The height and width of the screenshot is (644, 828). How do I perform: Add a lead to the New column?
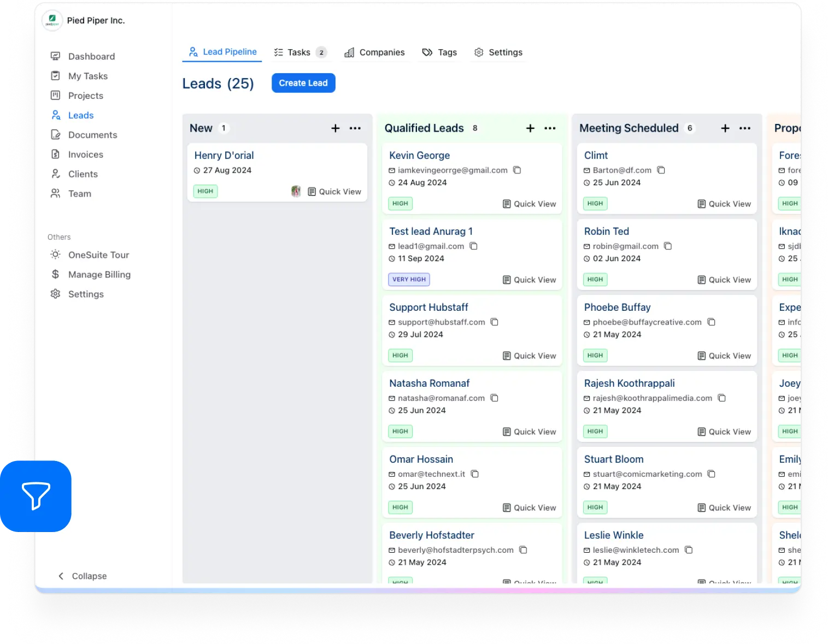tap(336, 128)
